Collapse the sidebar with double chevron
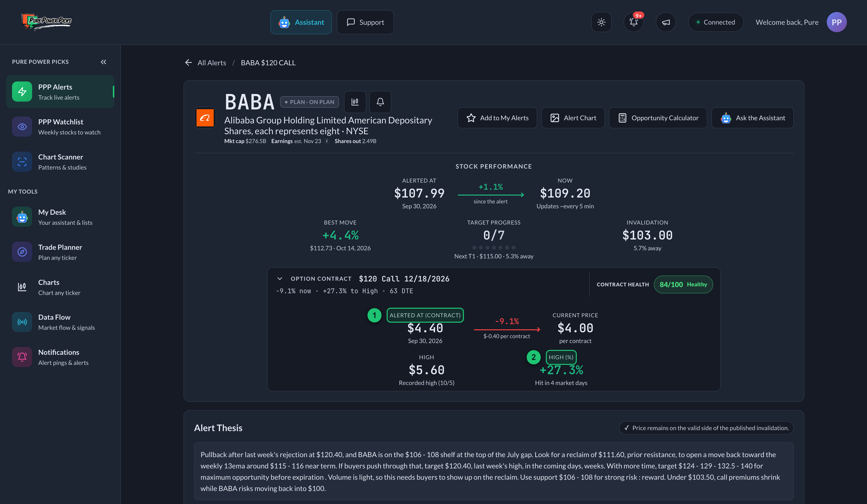The image size is (867, 504). pos(103,62)
